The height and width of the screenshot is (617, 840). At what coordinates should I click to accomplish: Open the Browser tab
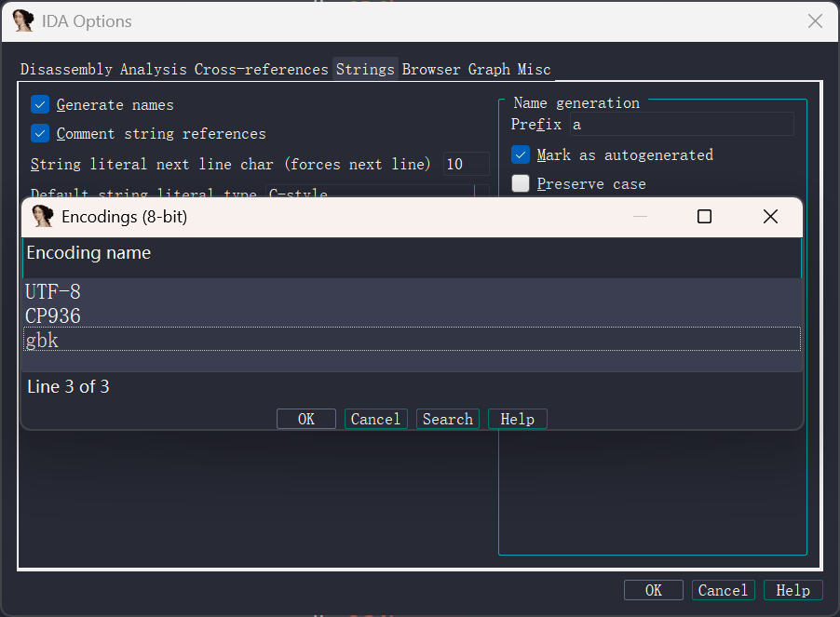point(431,70)
